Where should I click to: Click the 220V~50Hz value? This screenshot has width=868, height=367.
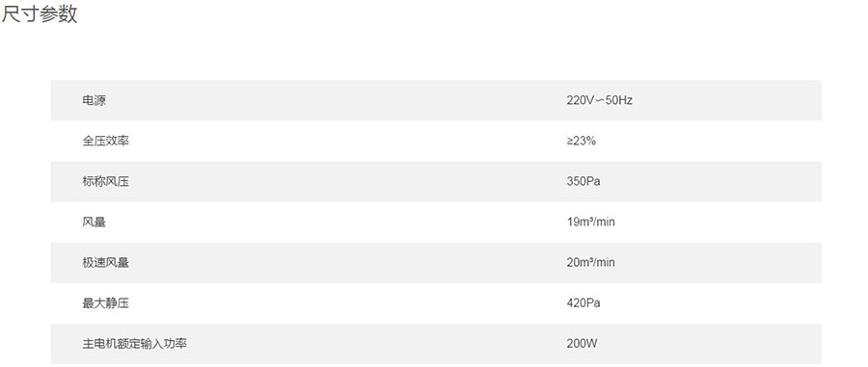click(599, 100)
